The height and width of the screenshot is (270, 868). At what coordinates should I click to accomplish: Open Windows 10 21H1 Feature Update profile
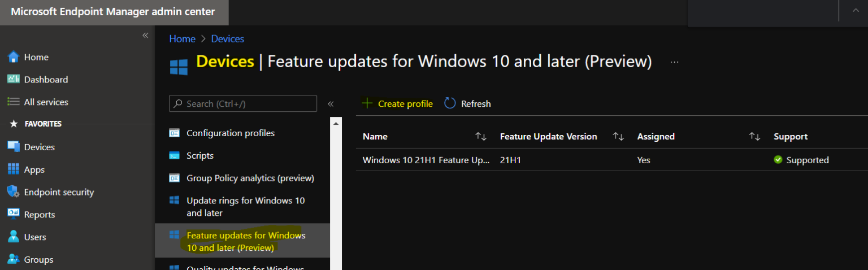pos(426,160)
